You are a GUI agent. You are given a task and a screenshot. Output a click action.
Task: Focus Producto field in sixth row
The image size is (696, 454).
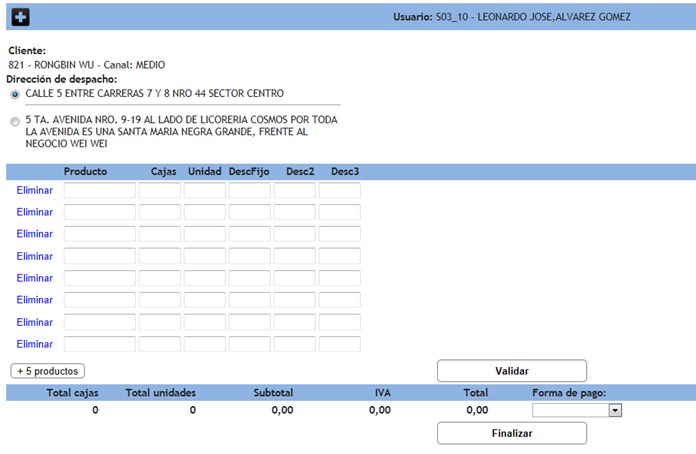pos(100,300)
